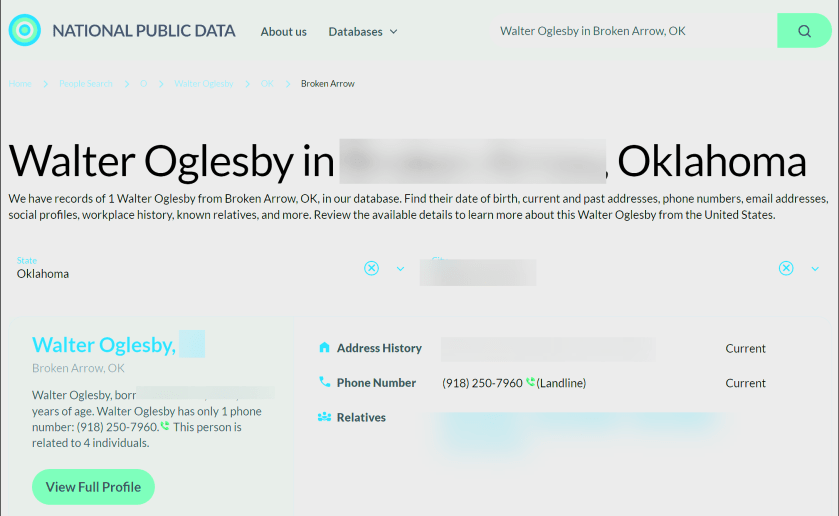Viewport: 839px width, 516px height.
Task: Clear the Oklahoma state filter
Action: tap(371, 268)
